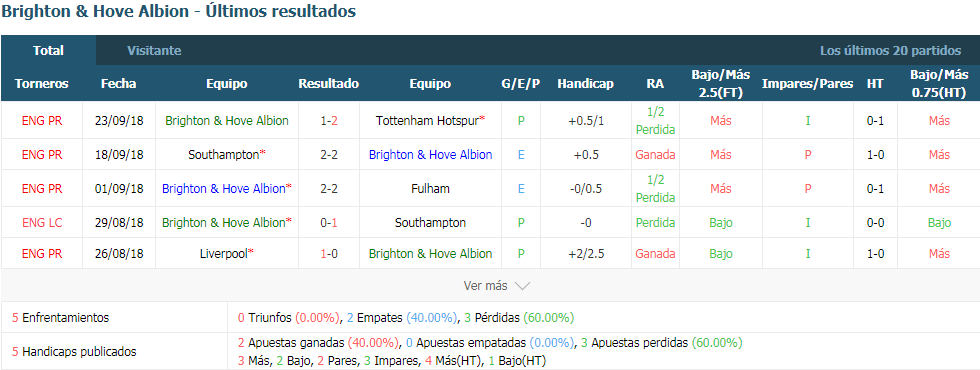
Task: Click the G/E/P column header
Action: click(x=521, y=84)
